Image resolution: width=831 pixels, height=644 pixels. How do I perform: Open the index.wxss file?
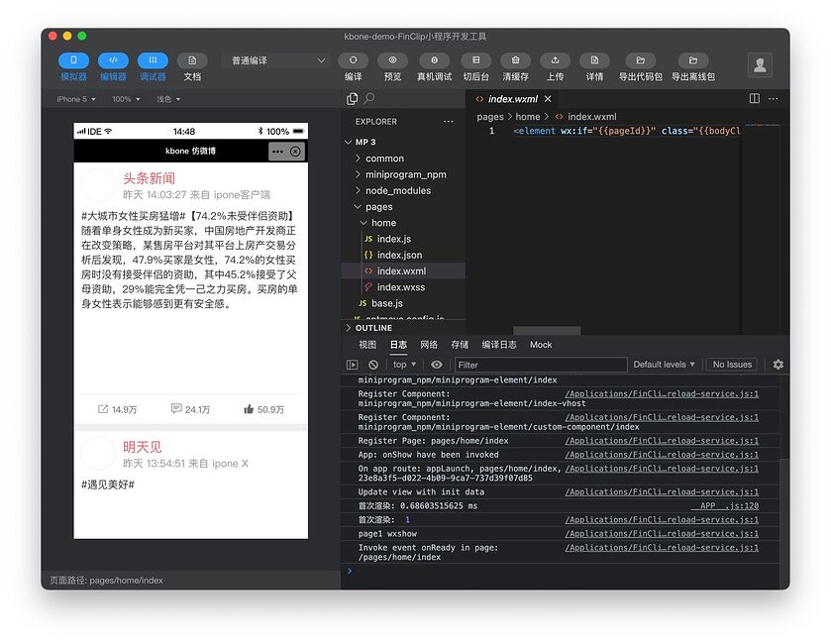401,287
